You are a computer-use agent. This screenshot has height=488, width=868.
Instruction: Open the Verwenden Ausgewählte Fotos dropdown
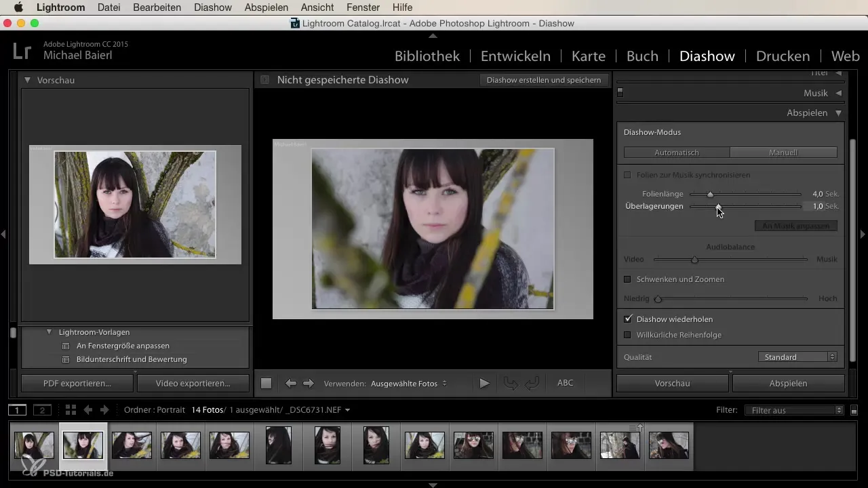point(409,384)
